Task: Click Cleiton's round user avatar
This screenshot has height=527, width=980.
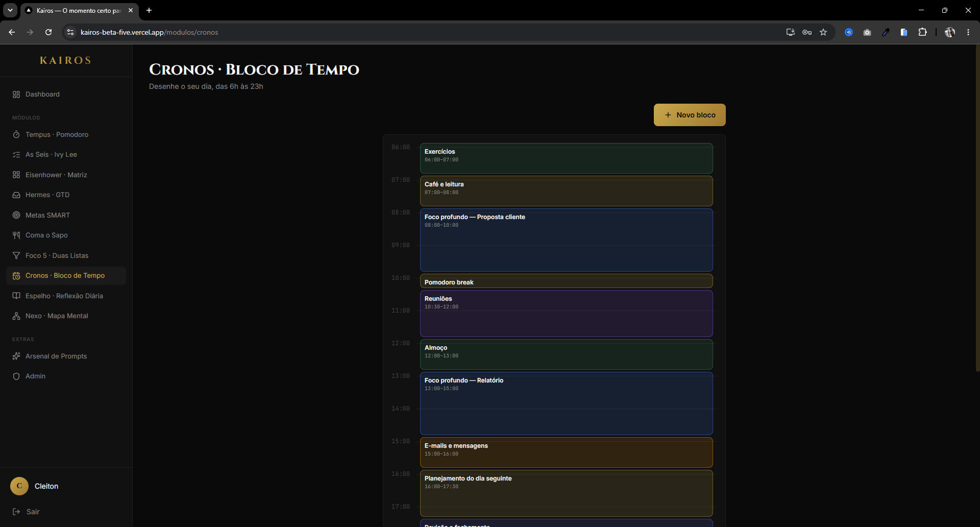Action: point(19,486)
